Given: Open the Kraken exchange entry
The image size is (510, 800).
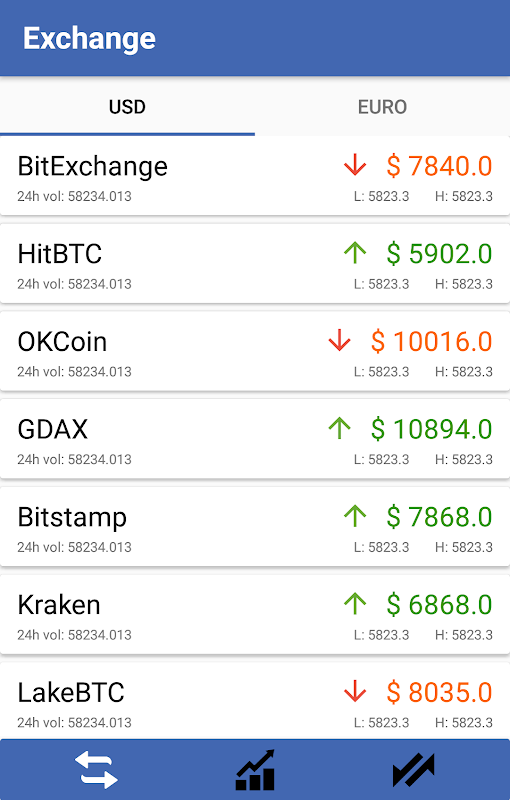Looking at the screenshot, I should pyautogui.click(x=255, y=615).
